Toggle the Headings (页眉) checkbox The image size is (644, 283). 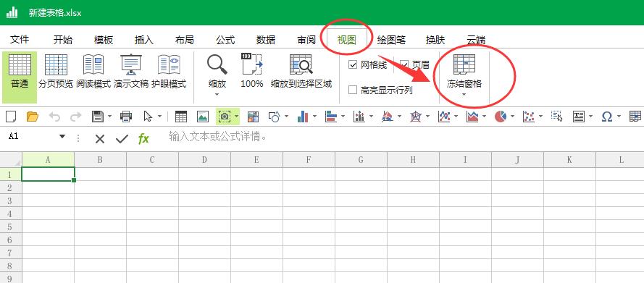tap(404, 65)
